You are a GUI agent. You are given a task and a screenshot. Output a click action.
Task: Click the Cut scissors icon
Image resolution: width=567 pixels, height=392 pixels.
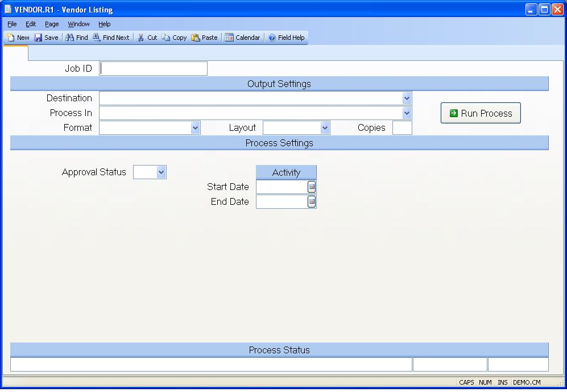coord(141,38)
